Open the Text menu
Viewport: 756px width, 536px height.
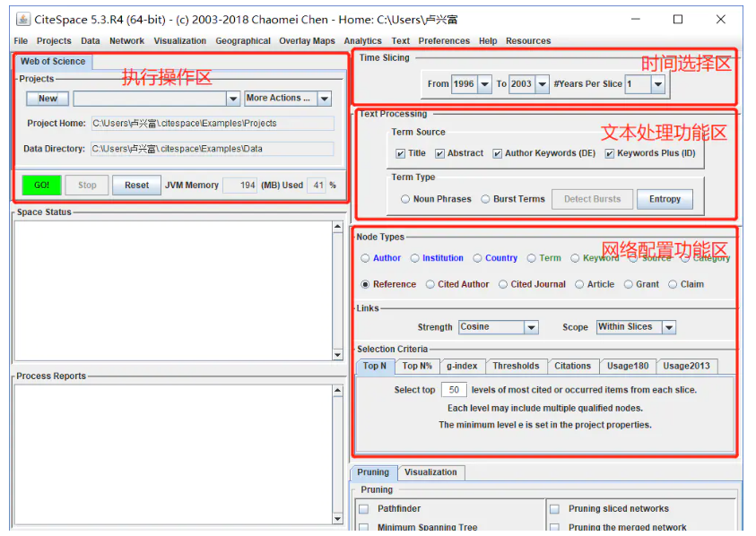click(x=400, y=41)
